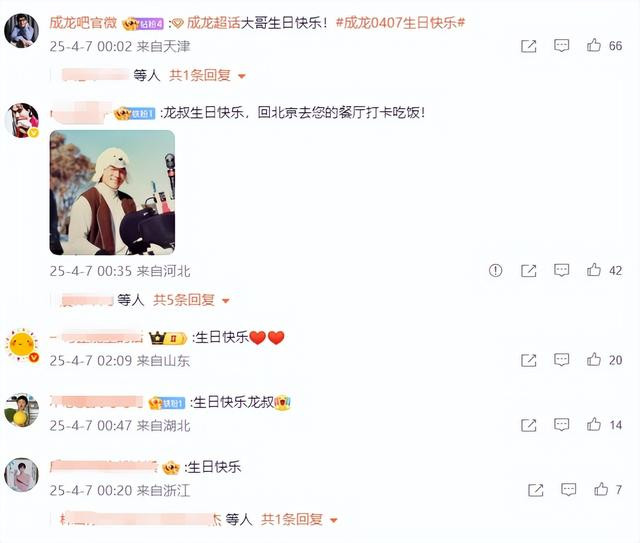Viewport: 640px width, 543px height.
Task: Reply to the comment from 湖北
Action: pyautogui.click(x=562, y=425)
